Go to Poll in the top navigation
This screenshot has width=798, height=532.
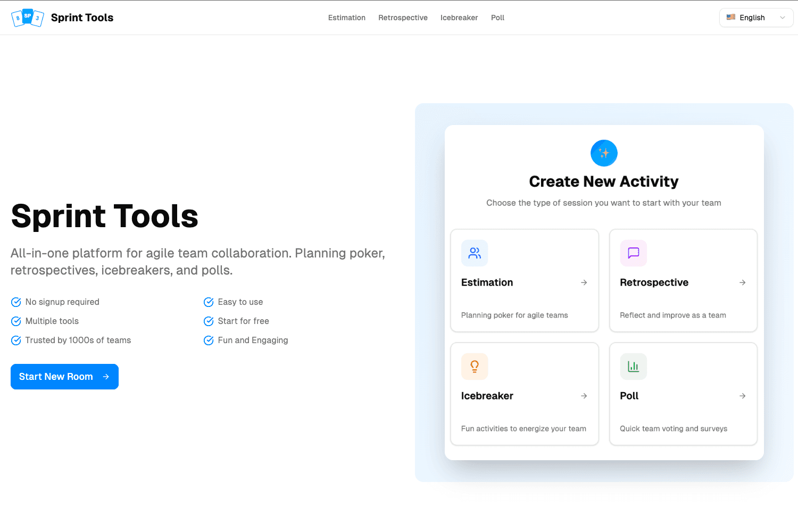click(x=497, y=18)
